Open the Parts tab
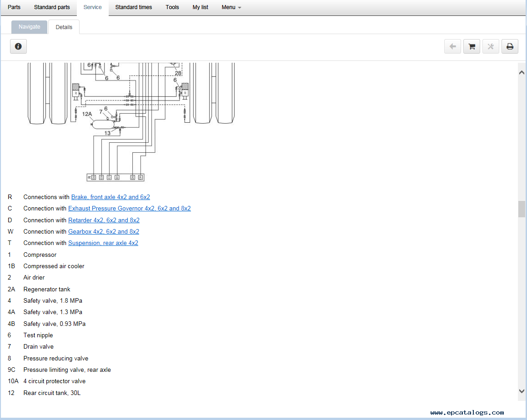Viewport: 527px width, 420px height. click(14, 7)
